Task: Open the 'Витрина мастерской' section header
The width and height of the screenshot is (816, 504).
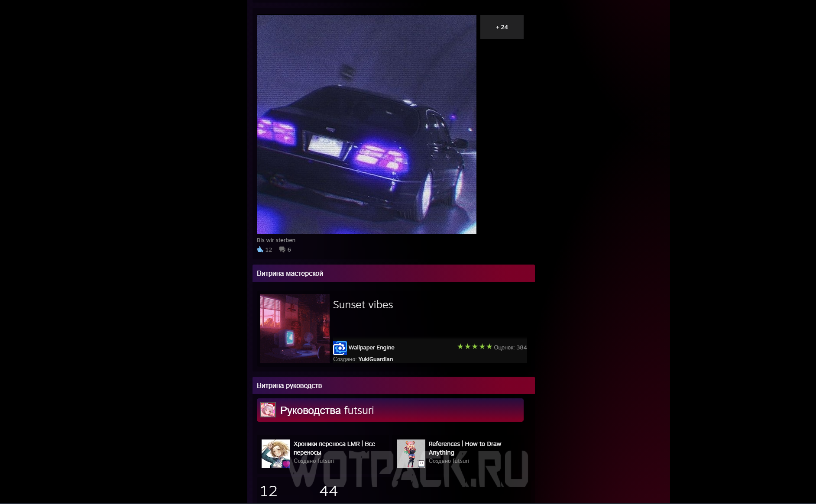Action: click(x=290, y=274)
